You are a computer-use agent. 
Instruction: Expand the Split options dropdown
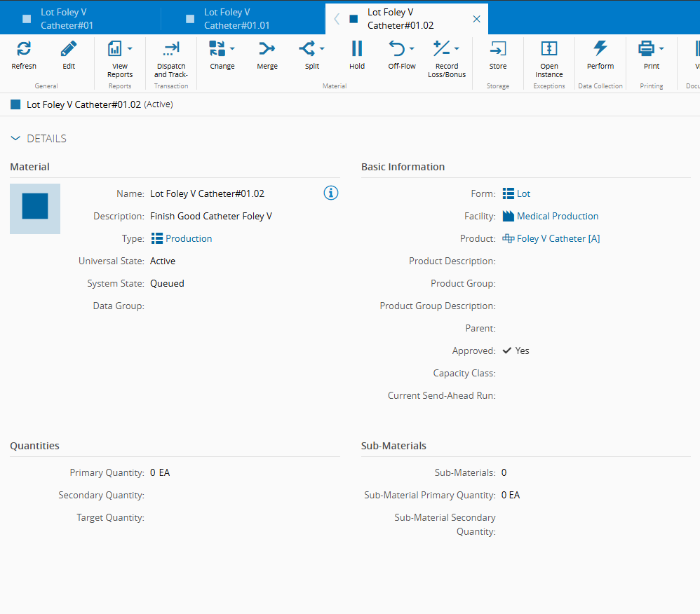tap(322, 49)
